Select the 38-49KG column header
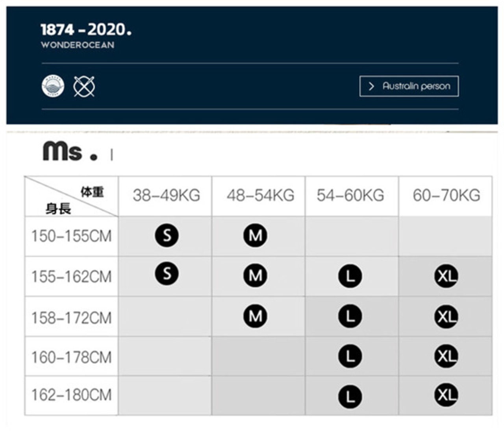 click(166, 196)
